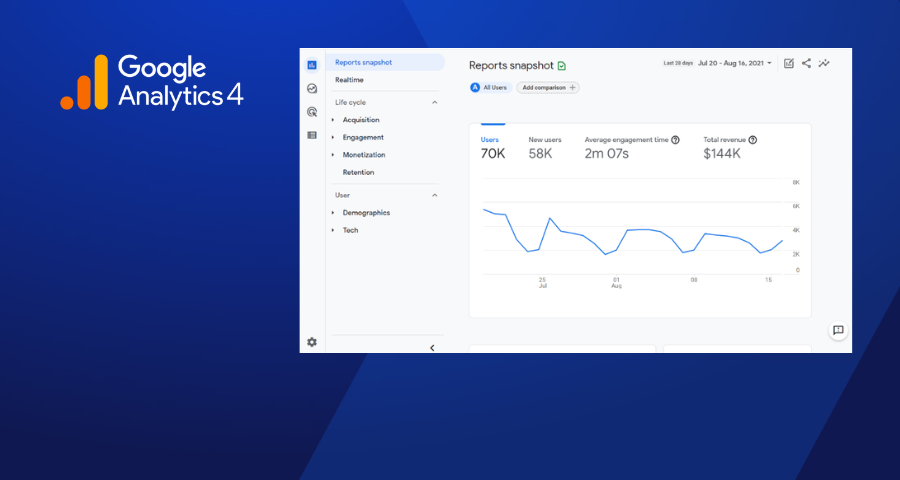Open the Retention report

(x=358, y=172)
